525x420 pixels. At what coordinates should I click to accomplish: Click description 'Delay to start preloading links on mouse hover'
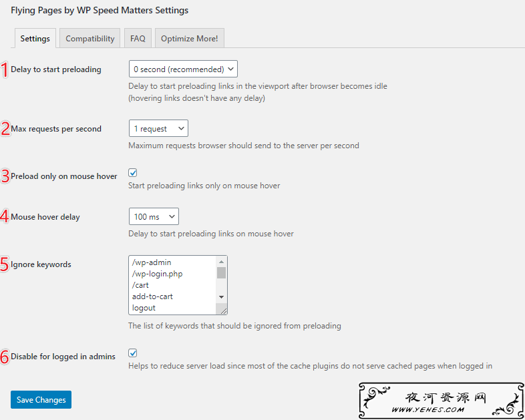(211, 234)
